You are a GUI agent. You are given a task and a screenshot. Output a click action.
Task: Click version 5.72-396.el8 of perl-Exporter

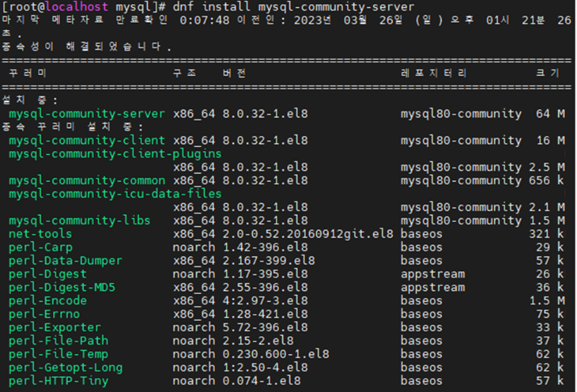(265, 328)
